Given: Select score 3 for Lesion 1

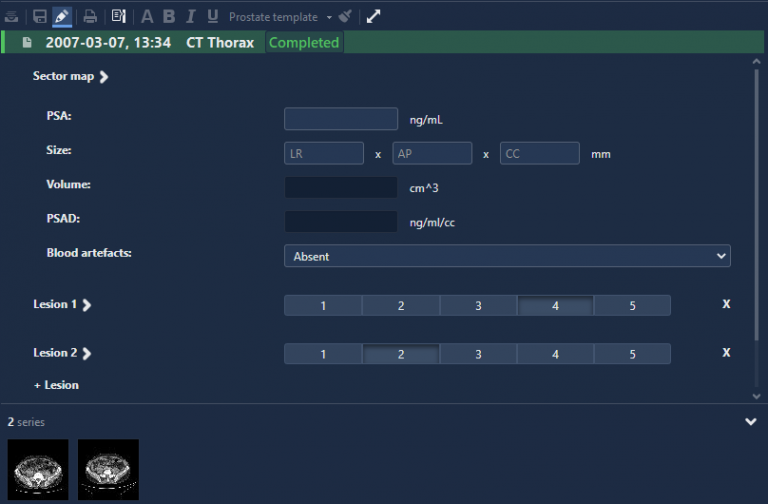Looking at the screenshot, I should pyautogui.click(x=478, y=306).
